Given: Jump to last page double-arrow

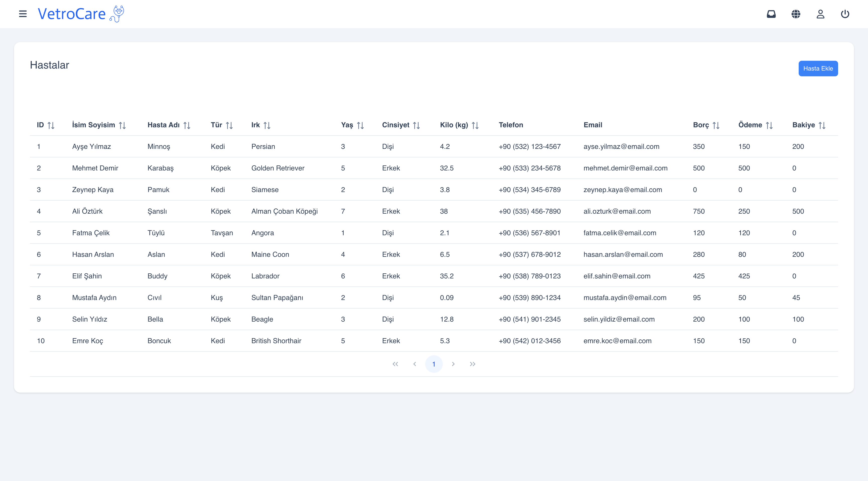Looking at the screenshot, I should [472, 364].
